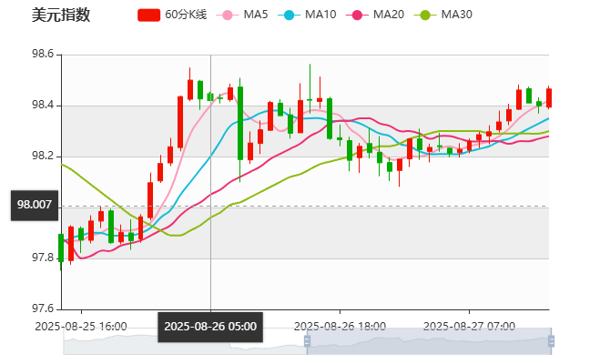Toggle the 60分K线 series label

coord(187,15)
